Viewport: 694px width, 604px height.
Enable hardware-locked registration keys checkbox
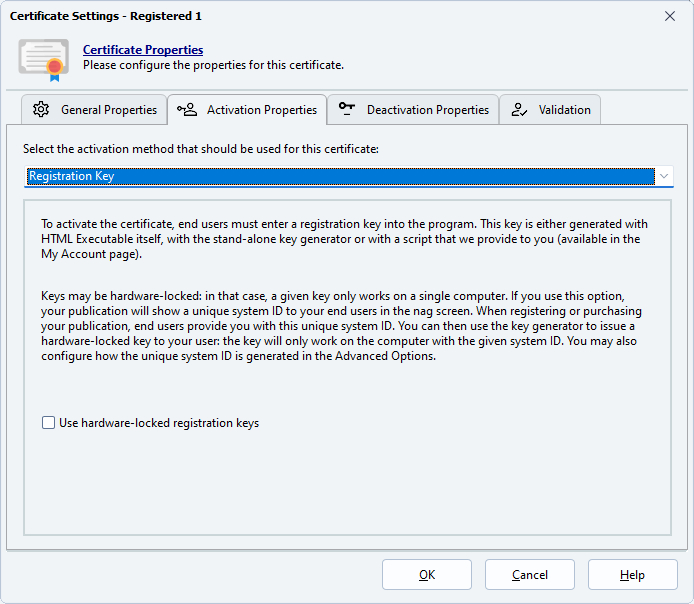[x=48, y=423]
